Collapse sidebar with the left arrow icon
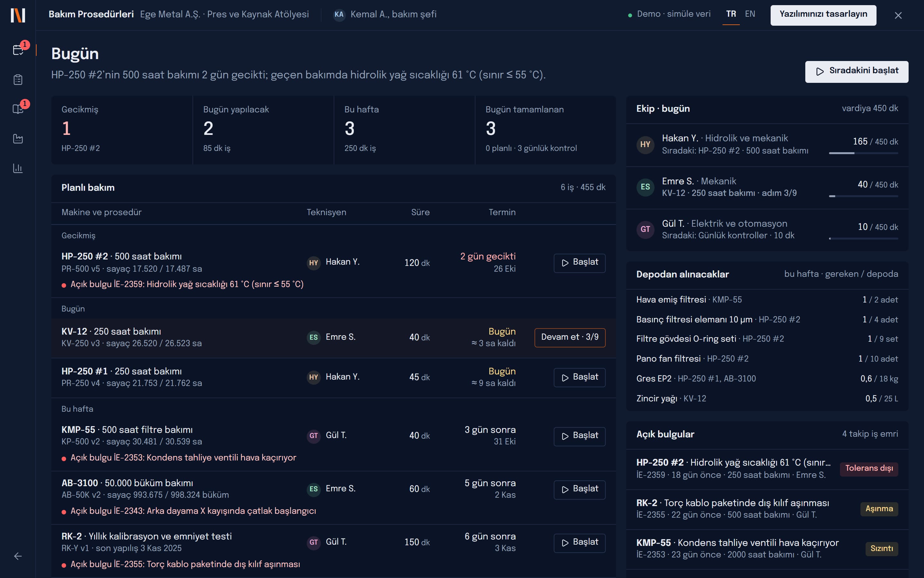 (18, 556)
